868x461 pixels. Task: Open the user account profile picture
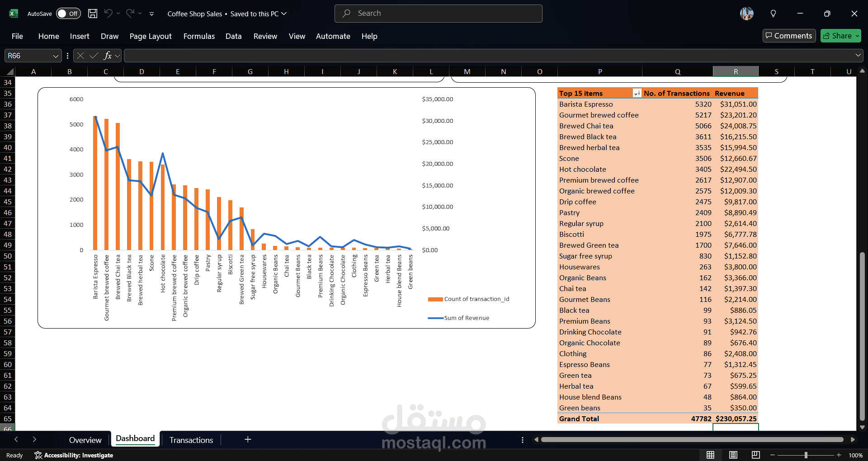point(747,14)
